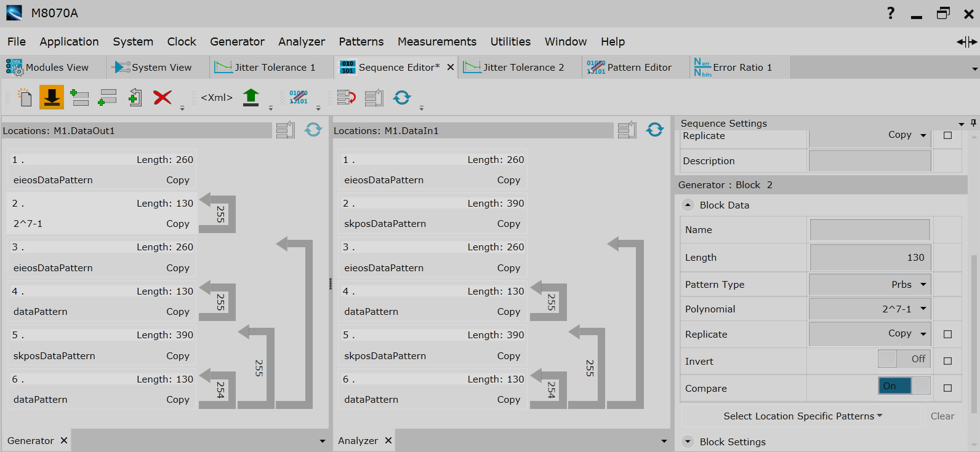Viewport: 980px width, 452px height.
Task: Refresh the M1.DataIn1 location panel
Action: coord(655,130)
